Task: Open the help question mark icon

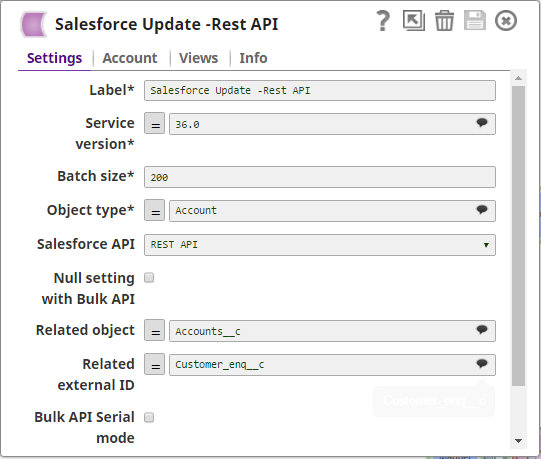Action: (383, 21)
